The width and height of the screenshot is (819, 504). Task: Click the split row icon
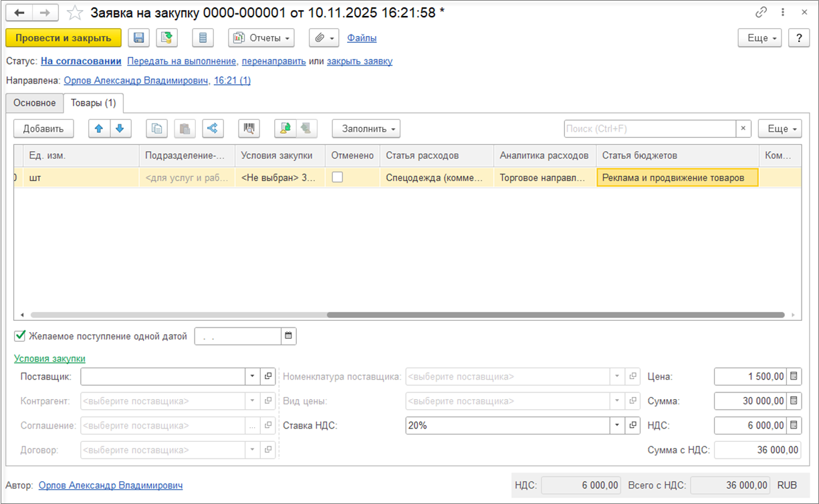(x=212, y=128)
